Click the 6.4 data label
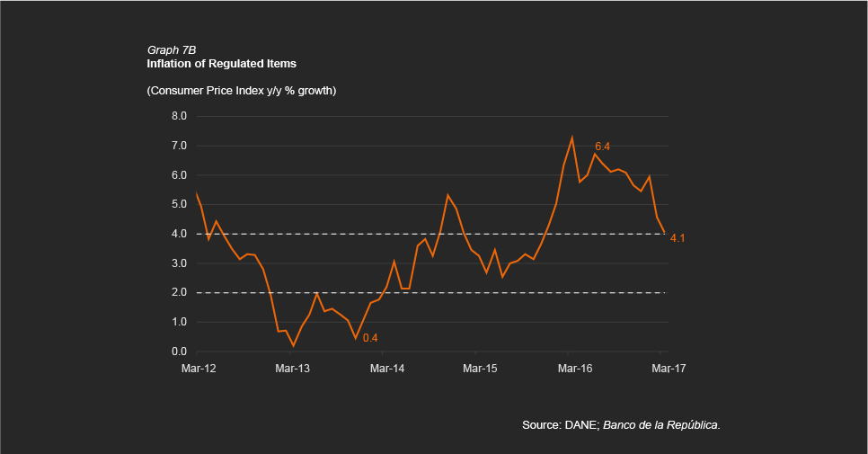The image size is (868, 454). [x=603, y=146]
